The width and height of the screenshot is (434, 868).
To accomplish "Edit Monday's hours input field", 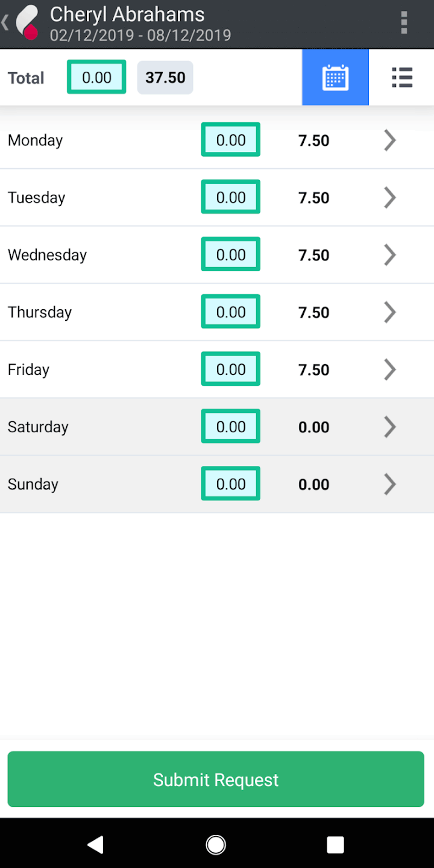I will pos(231,140).
